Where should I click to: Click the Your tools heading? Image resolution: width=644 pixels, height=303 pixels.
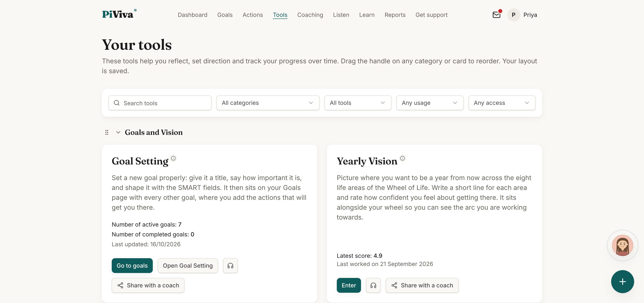137,45
